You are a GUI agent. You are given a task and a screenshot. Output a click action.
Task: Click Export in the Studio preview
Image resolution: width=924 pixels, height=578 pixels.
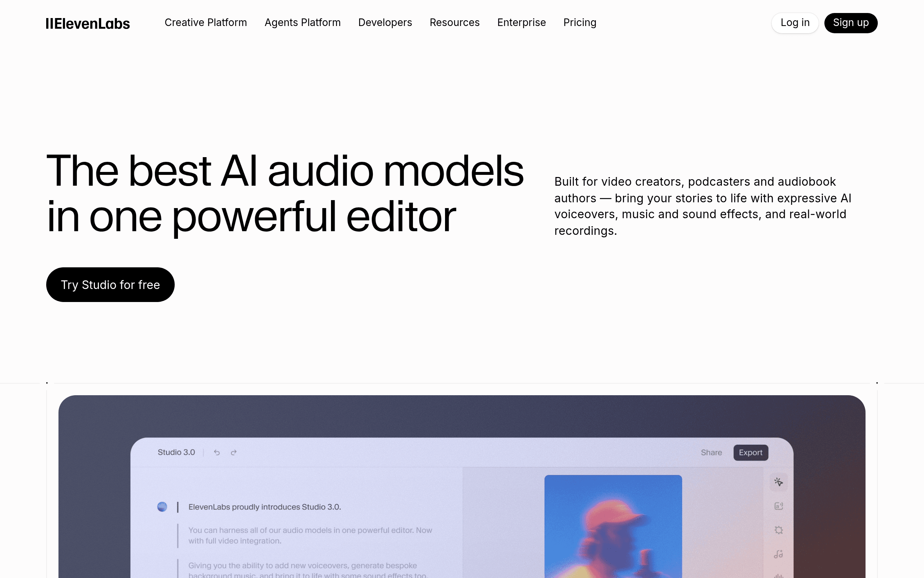(751, 453)
